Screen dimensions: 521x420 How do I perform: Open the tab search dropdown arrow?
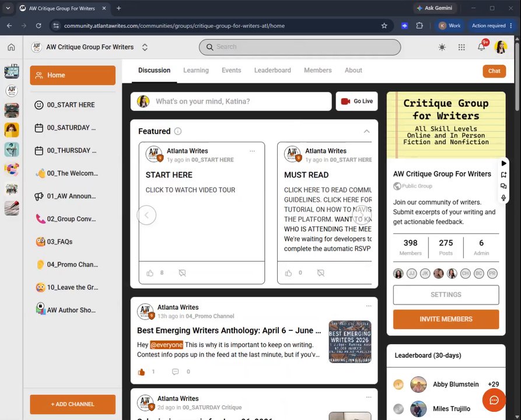(x=8, y=8)
